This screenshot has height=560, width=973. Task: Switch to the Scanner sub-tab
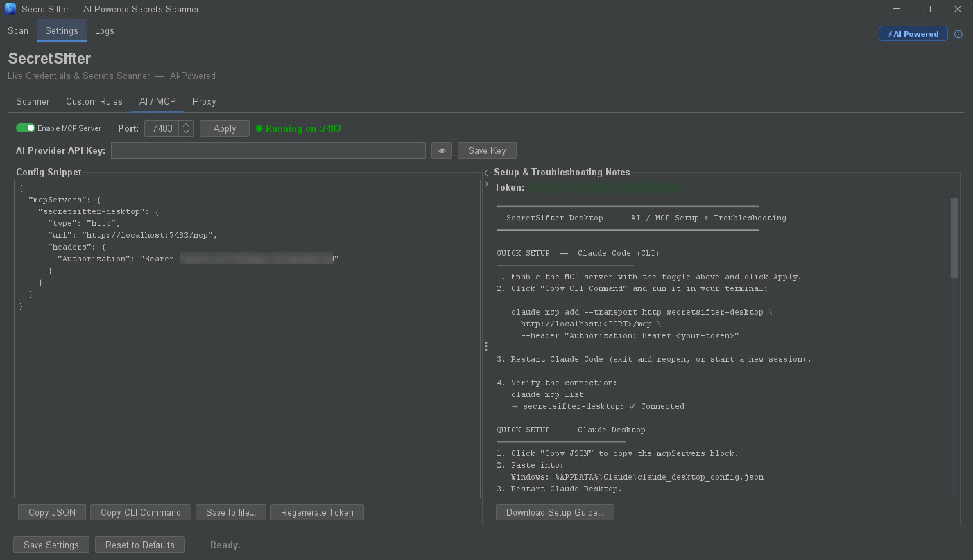[33, 101]
